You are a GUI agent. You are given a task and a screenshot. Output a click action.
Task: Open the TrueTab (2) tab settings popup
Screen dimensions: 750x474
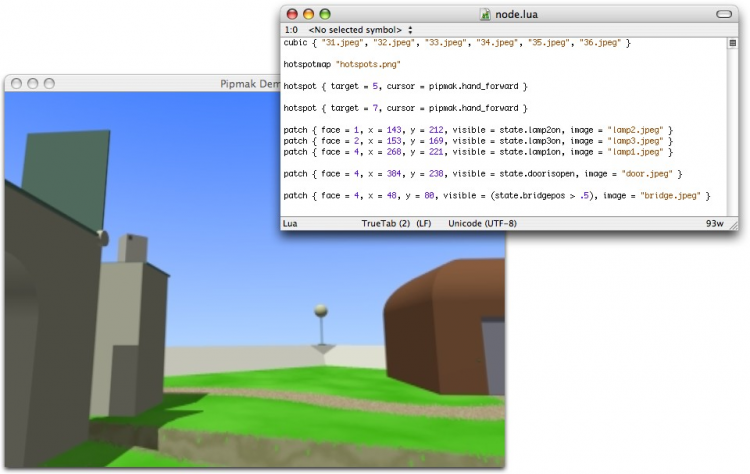pos(386,223)
